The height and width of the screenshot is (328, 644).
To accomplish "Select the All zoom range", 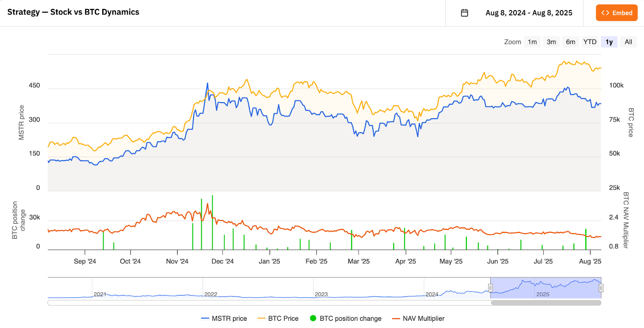I will coord(628,42).
